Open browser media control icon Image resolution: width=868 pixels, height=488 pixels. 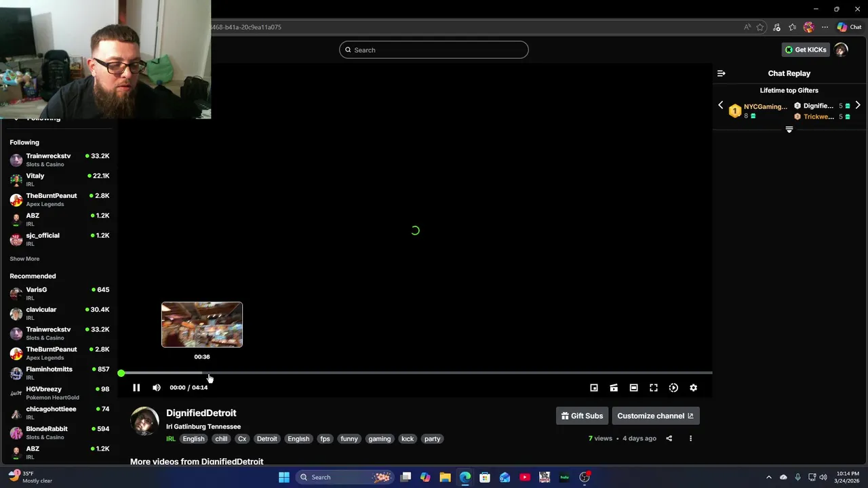tap(776, 27)
